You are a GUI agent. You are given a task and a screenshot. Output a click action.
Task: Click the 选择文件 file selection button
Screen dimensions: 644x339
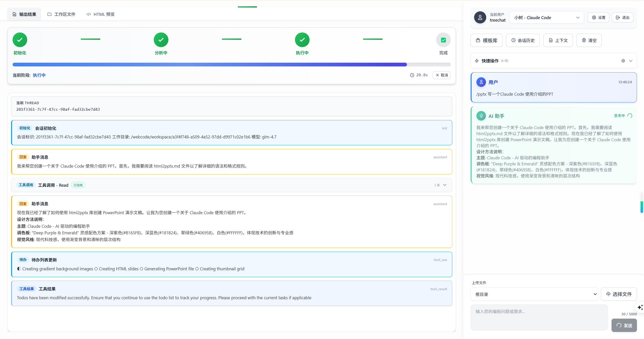(619, 294)
